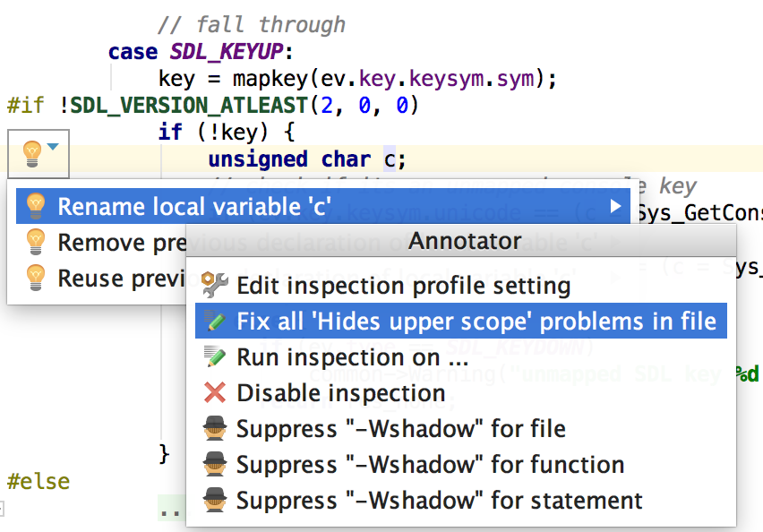The width and height of the screenshot is (763, 532).
Task: Click the spy icon for Suppress "-Wshadow" for statement
Action: point(215,500)
